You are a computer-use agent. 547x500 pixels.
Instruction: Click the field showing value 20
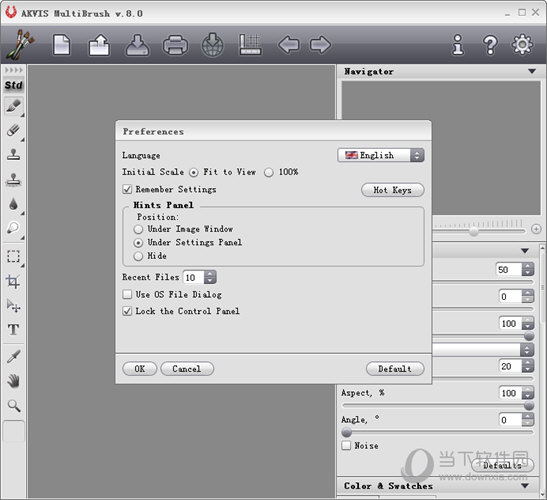point(510,366)
